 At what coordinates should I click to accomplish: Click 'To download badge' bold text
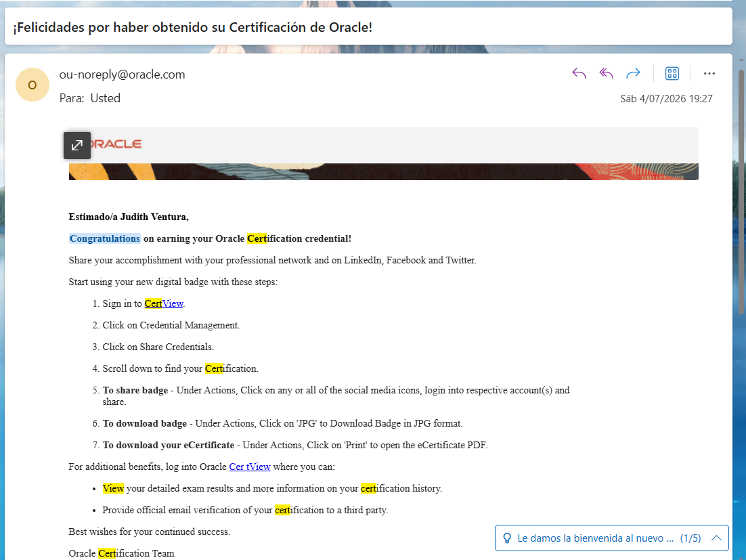pos(145,423)
